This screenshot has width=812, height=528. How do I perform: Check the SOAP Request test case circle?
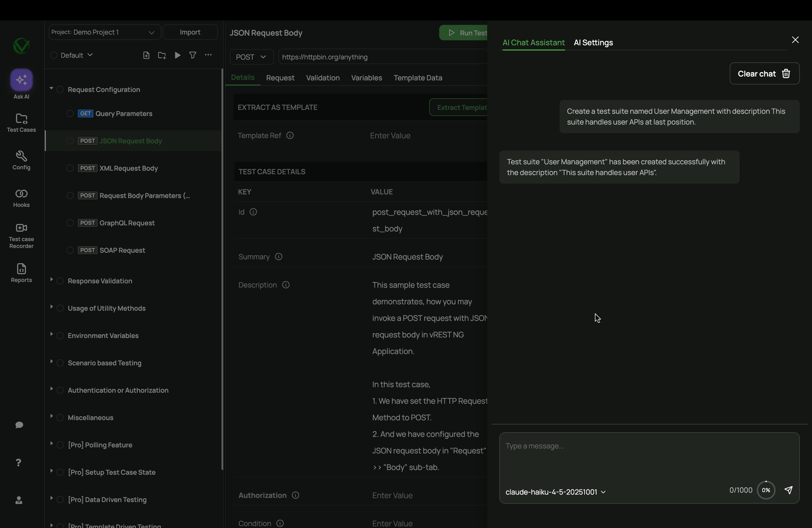coord(70,250)
